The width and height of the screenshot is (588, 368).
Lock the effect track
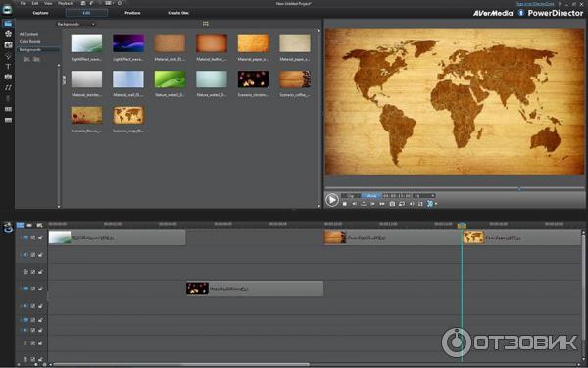coord(40,272)
